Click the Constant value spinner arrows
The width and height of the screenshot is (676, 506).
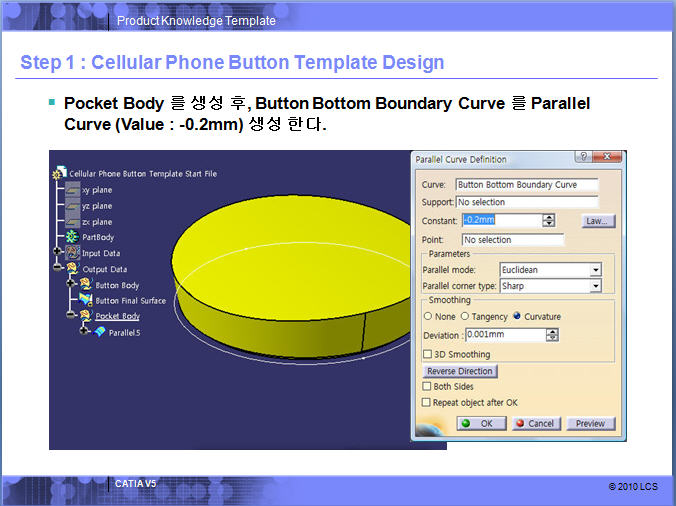[x=548, y=220]
